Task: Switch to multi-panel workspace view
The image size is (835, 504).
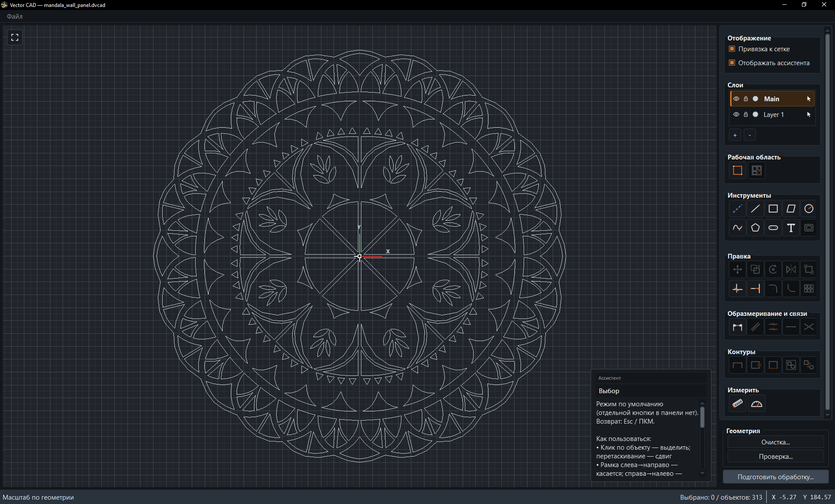Action: click(x=757, y=171)
